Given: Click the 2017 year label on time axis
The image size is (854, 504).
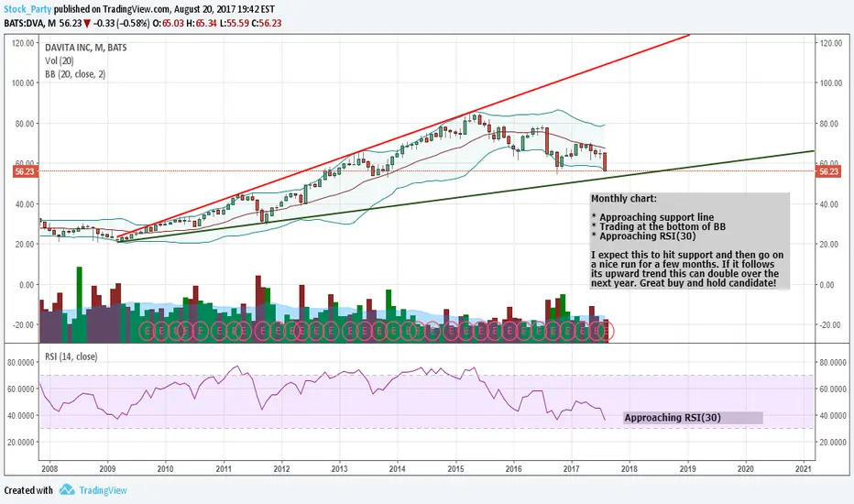Looking at the screenshot, I should point(572,468).
